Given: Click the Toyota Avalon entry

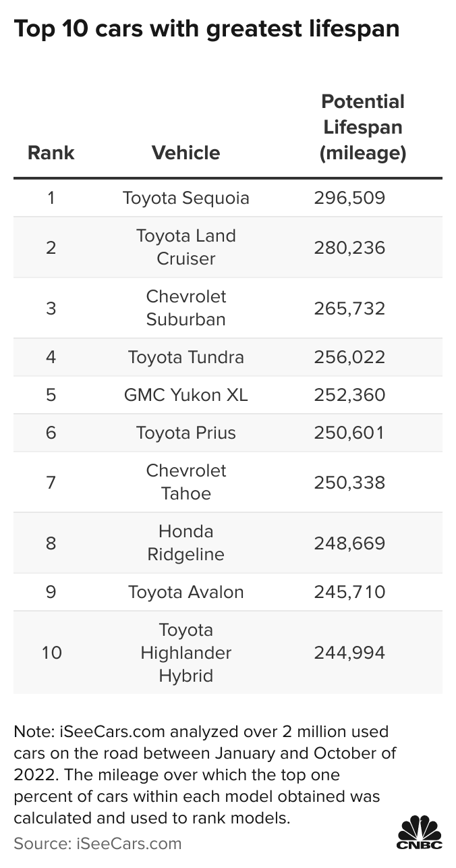Looking at the screenshot, I should tap(186, 592).
